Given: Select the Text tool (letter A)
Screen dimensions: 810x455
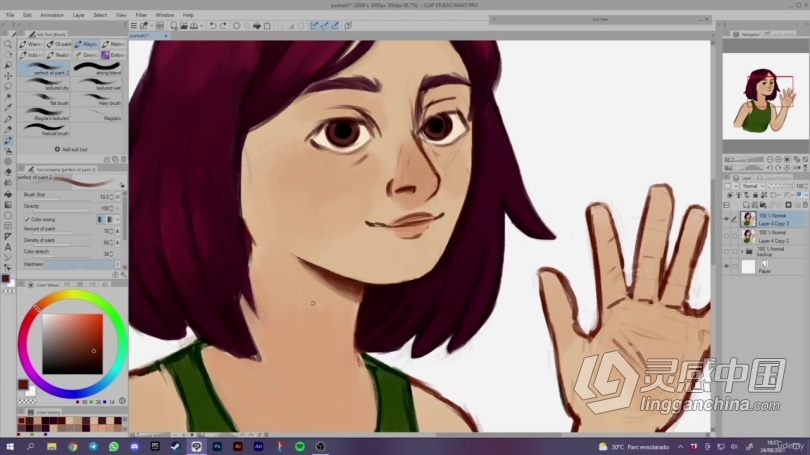Looking at the screenshot, I should coord(8,247).
